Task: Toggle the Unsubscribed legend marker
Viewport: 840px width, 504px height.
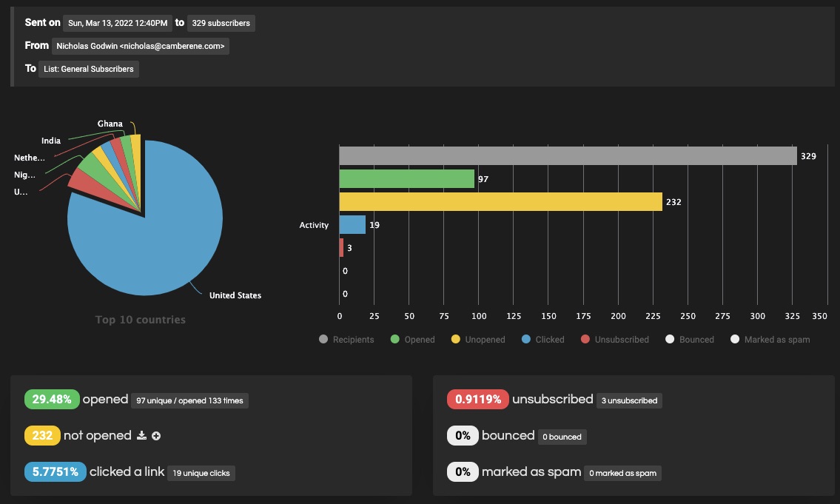Action: (x=585, y=339)
